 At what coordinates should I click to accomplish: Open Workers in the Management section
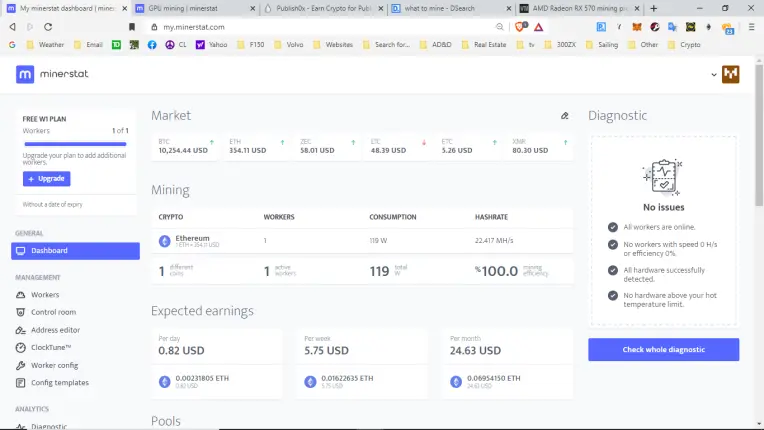(45, 295)
